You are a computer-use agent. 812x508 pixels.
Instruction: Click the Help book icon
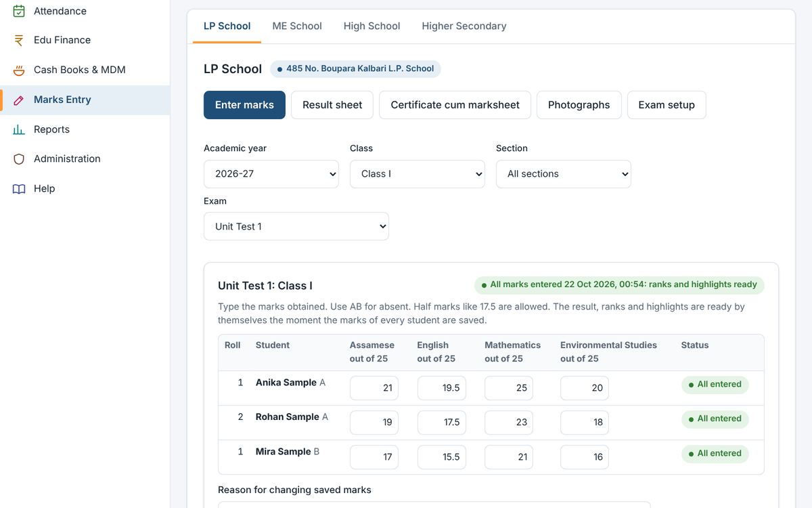19,188
